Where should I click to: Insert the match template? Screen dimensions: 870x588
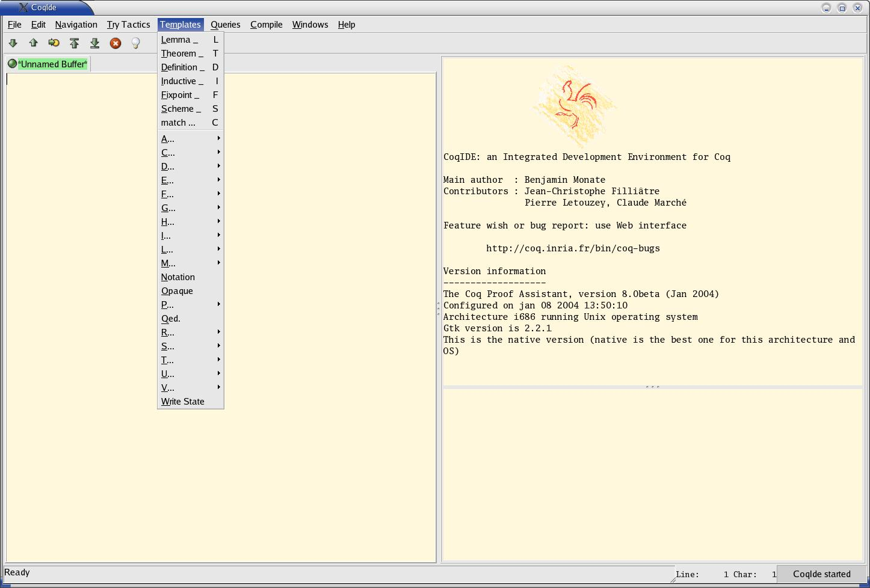tap(190, 123)
